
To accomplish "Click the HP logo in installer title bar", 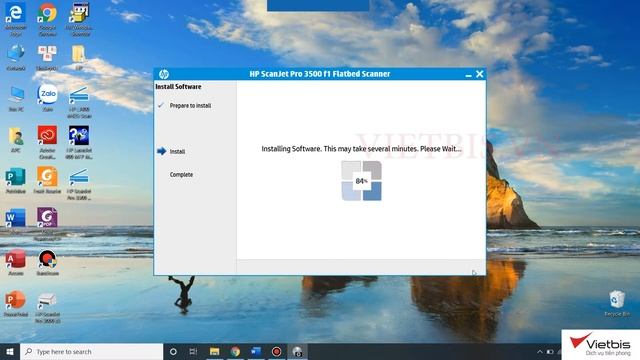I will [164, 74].
